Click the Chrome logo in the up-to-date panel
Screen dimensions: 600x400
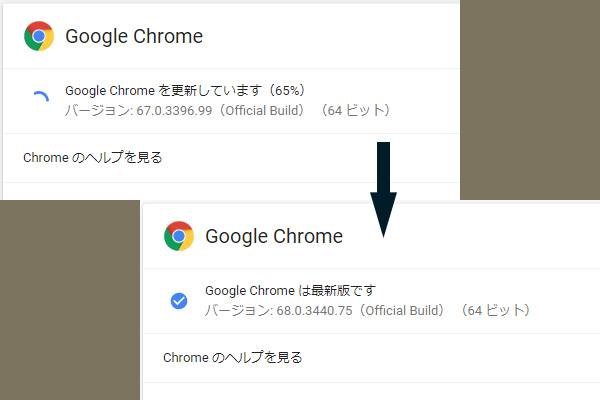pyautogui.click(x=179, y=236)
